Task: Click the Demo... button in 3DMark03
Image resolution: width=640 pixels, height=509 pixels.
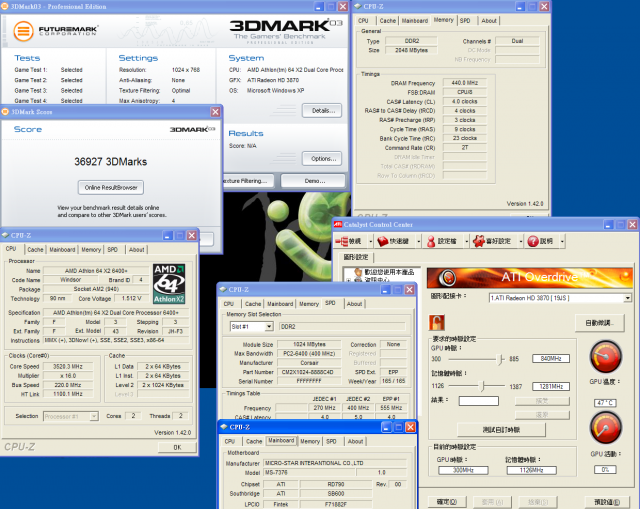Action: point(313,180)
